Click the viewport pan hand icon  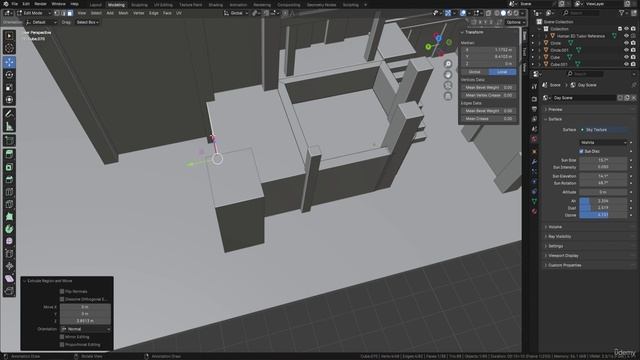click(x=448, y=75)
